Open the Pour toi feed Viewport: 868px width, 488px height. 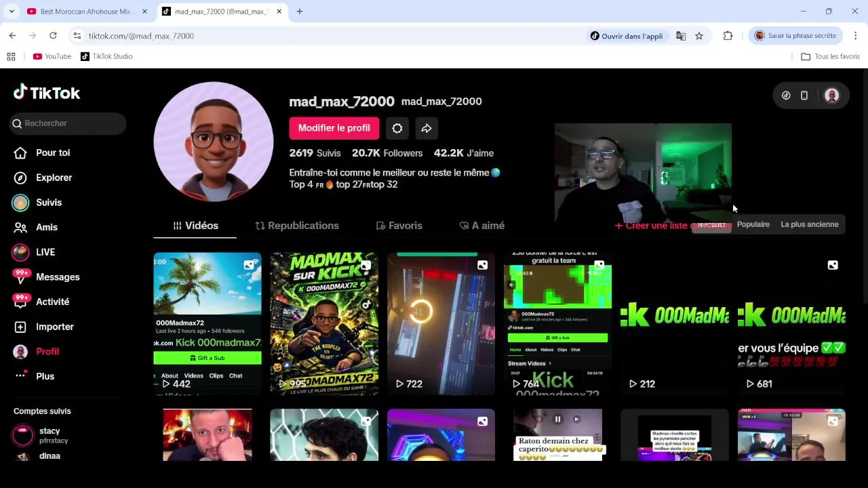[x=42, y=152]
